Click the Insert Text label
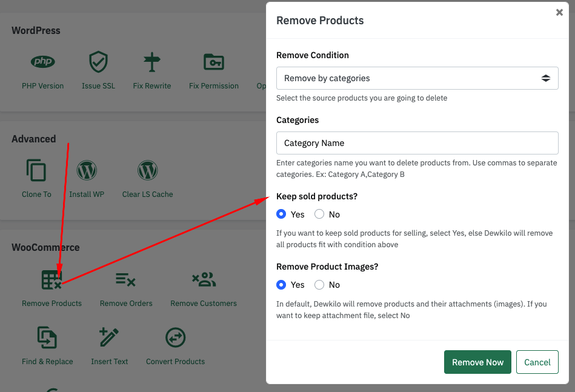 point(109,362)
